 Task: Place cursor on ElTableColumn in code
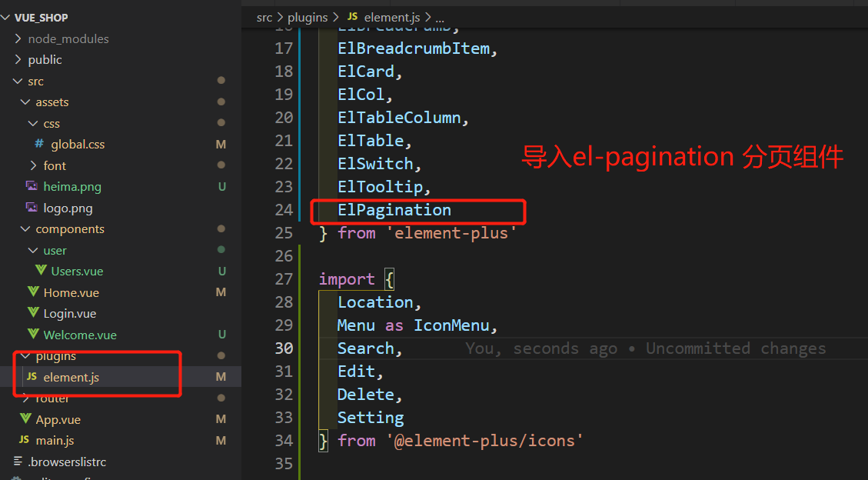click(399, 118)
